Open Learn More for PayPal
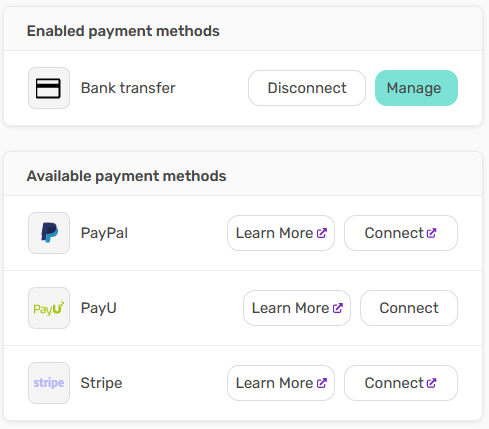Image resolution: width=489 pixels, height=429 pixels. click(281, 233)
